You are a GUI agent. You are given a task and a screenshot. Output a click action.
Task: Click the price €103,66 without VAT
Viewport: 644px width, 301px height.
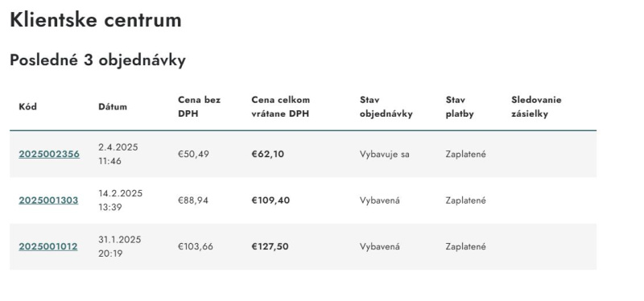[196, 246]
